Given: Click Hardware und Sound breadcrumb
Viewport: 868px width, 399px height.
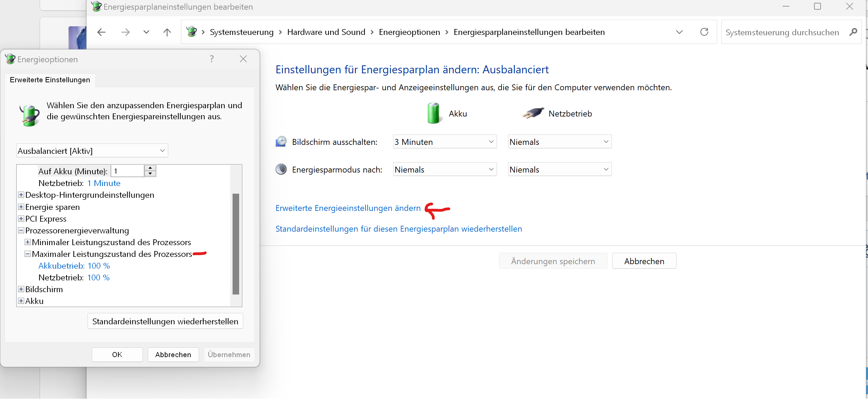Looking at the screenshot, I should pyautogui.click(x=326, y=32).
